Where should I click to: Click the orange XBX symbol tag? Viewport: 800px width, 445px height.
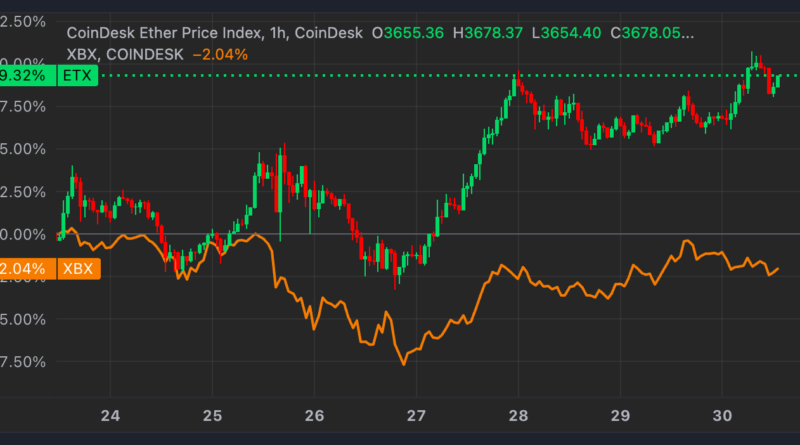click(76, 269)
